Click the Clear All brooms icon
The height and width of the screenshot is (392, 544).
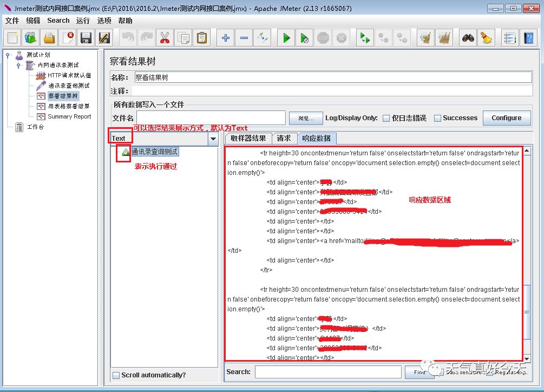tap(444, 38)
